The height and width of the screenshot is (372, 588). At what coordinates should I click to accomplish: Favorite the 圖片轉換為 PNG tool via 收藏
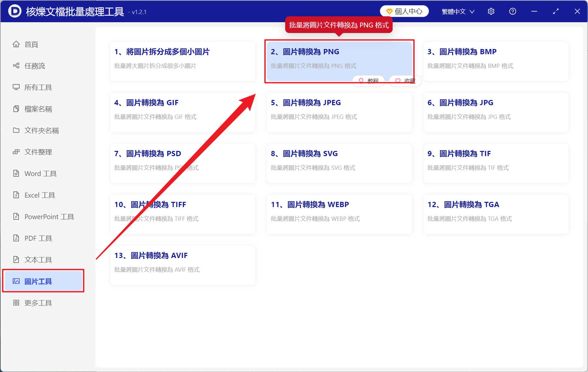[x=404, y=81]
